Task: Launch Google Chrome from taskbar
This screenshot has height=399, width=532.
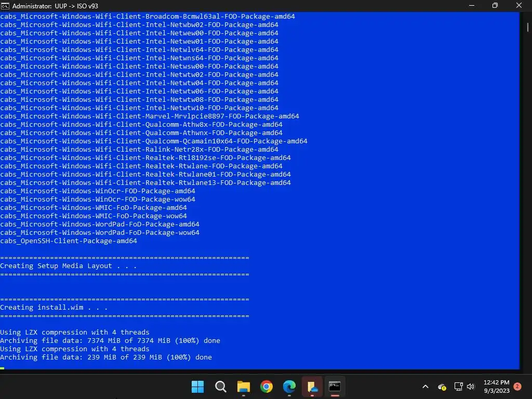Action: tap(267, 387)
